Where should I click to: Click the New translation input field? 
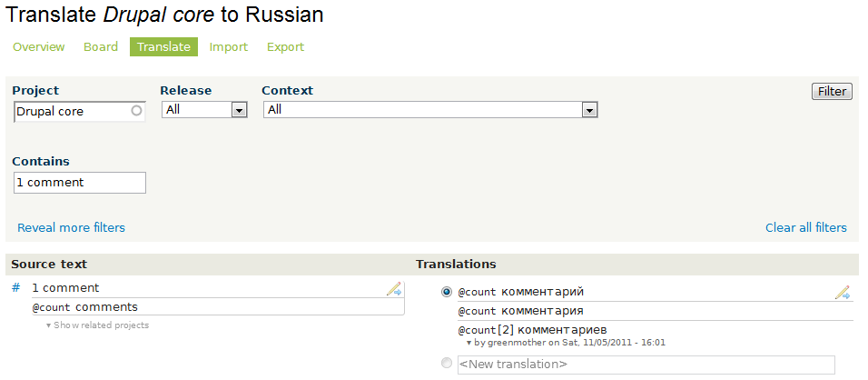[x=646, y=365]
